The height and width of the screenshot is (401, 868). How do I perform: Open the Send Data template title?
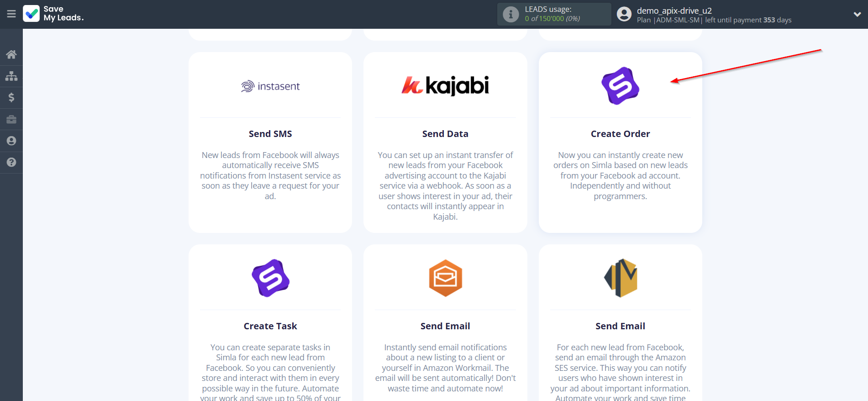(x=445, y=134)
